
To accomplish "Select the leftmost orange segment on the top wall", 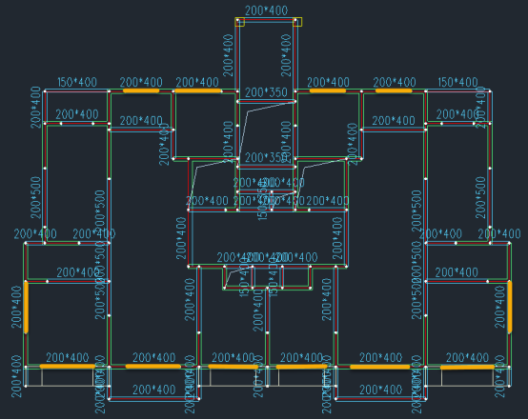I will 141,90.
